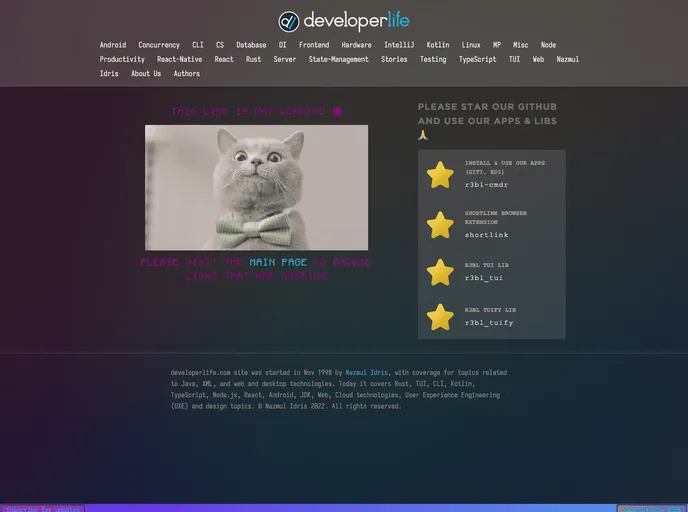Viewport: 688px width, 512px height.
Task: Open the IntelliJ category
Action: coord(399,45)
